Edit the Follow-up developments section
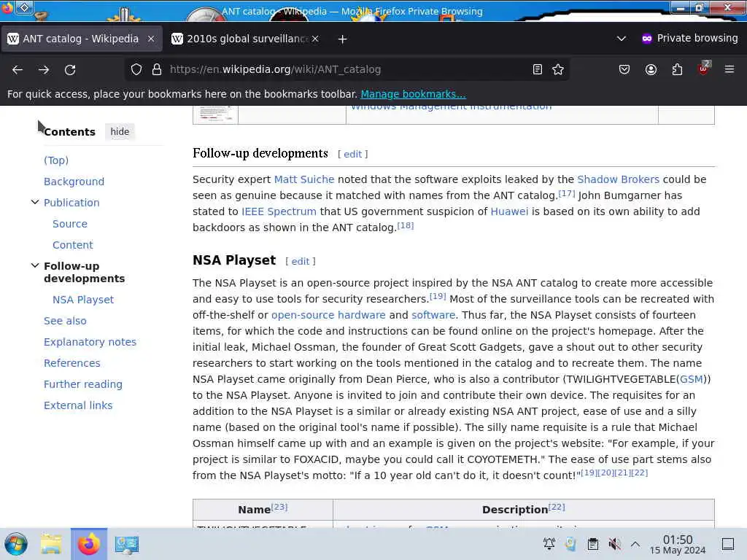The image size is (747, 560). [x=353, y=154]
